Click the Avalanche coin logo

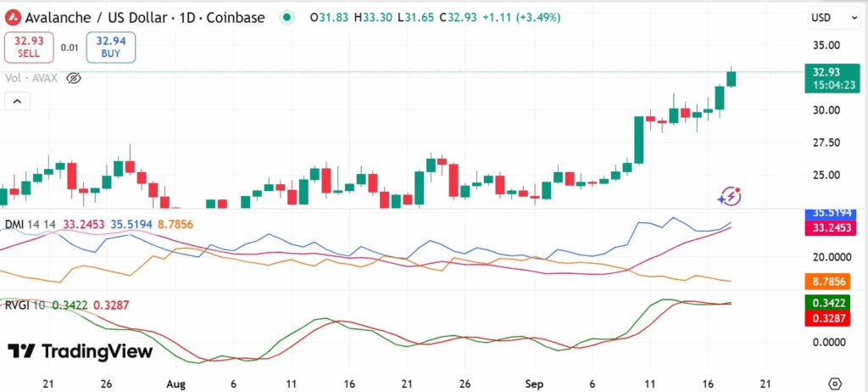[x=12, y=17]
